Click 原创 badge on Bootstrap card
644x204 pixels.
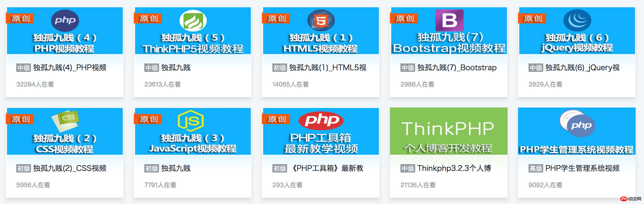(x=404, y=18)
